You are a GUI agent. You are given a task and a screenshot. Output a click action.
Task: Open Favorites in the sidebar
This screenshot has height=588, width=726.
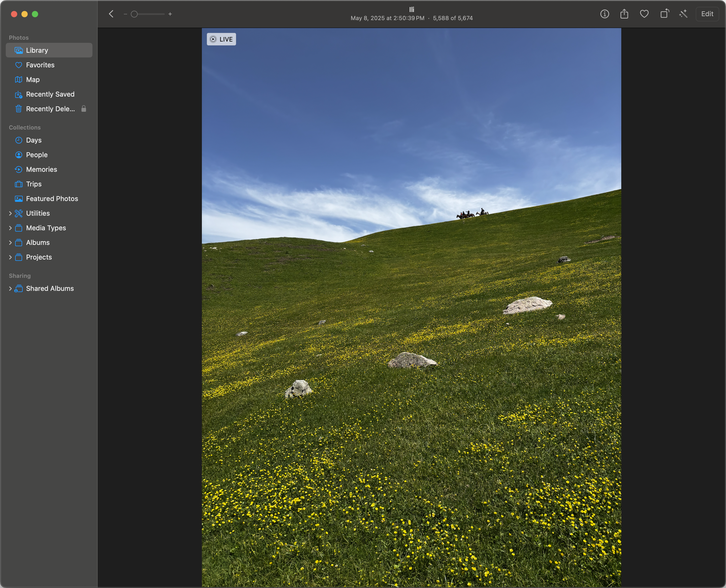[x=40, y=65]
